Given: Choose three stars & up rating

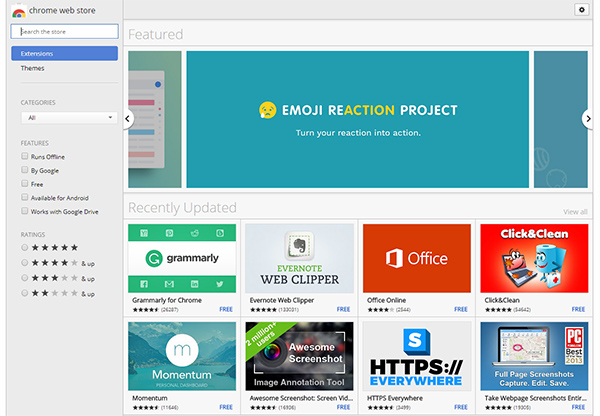Looking at the screenshot, I should [25, 278].
